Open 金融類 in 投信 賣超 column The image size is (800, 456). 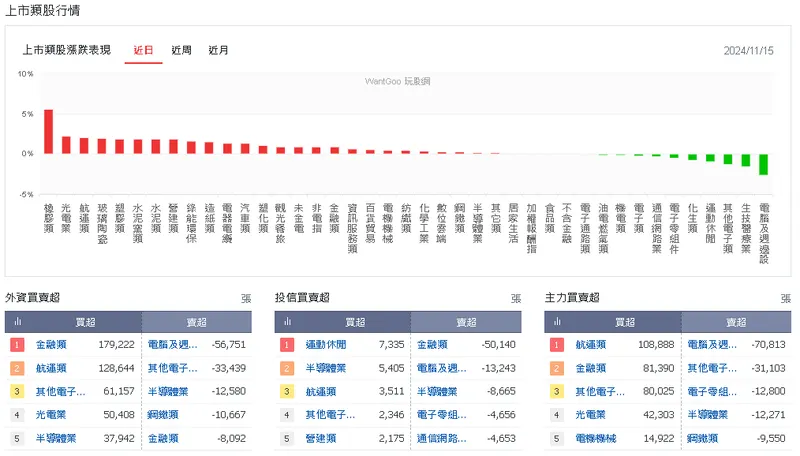(432, 345)
